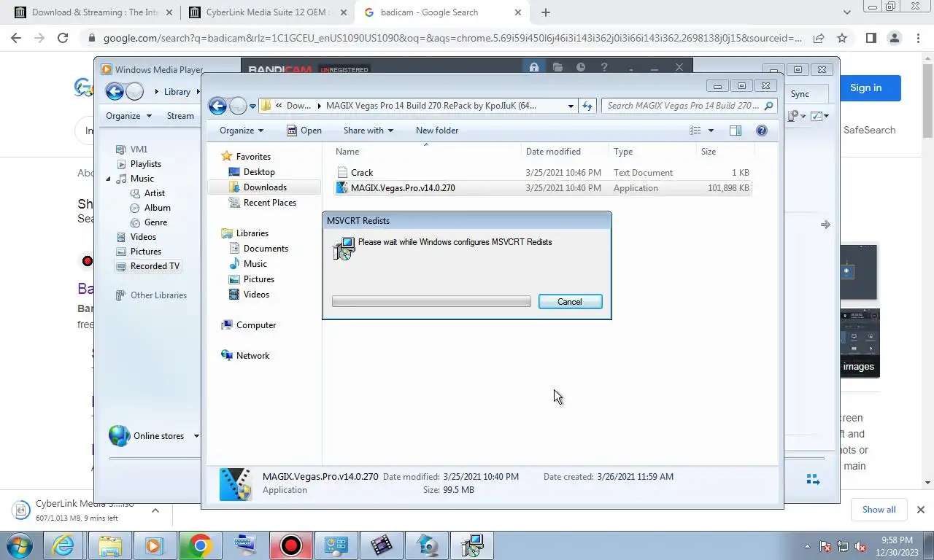Viewport: 934px width, 560px height.
Task: Click the installer taskbar icon
Action: (x=472, y=545)
